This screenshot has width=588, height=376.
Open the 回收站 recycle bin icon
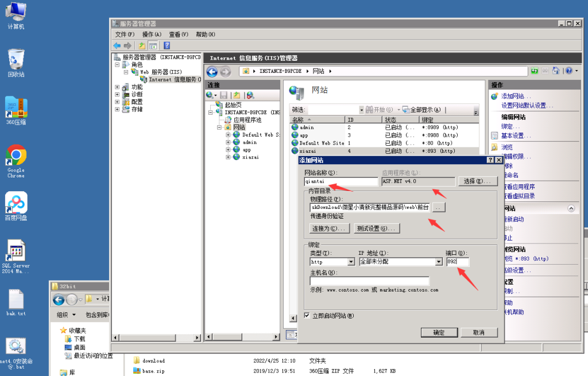[16, 59]
